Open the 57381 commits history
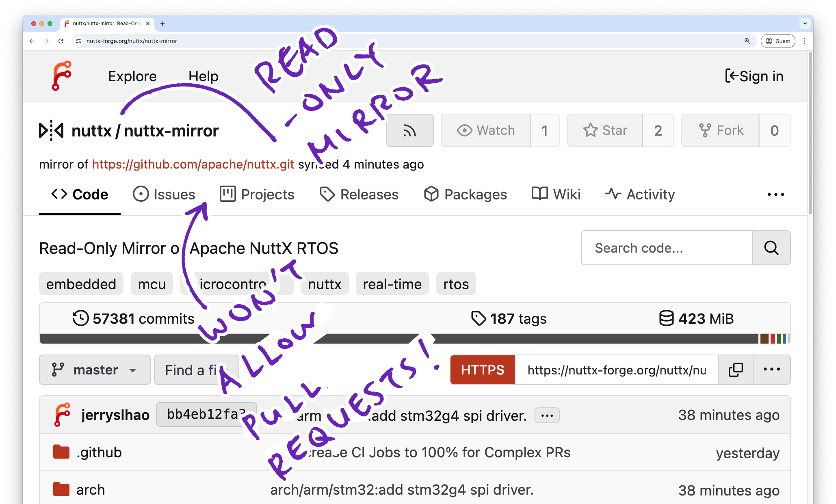Viewport: 836px width, 504px height. (x=133, y=318)
